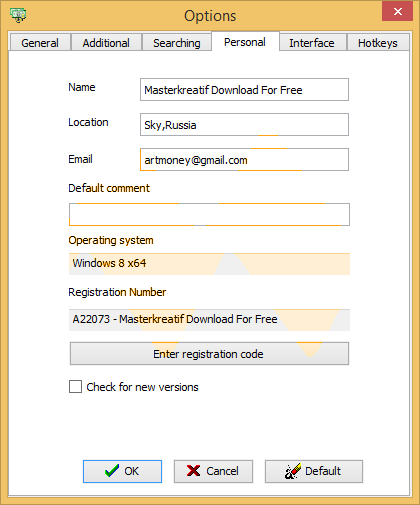Switch to the General tab

pos(40,43)
